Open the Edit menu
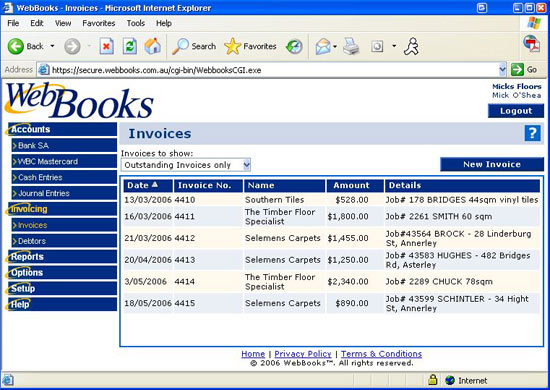550x390 pixels. 37,23
